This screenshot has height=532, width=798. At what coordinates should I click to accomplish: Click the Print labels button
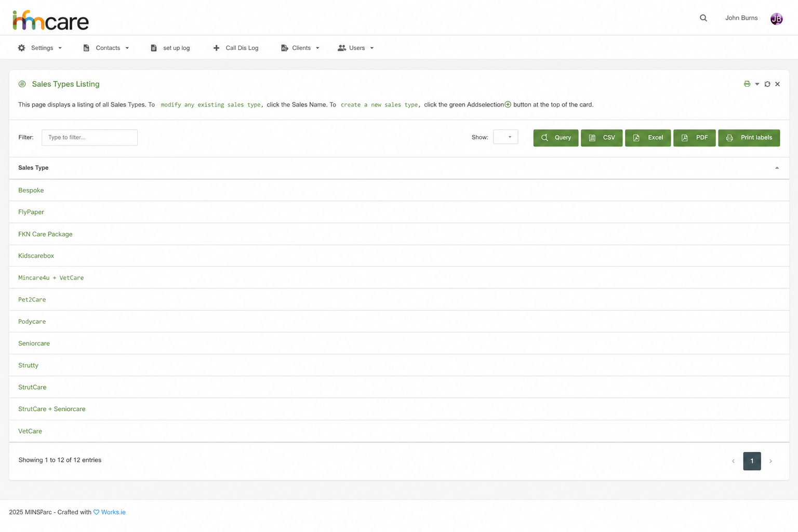749,138
